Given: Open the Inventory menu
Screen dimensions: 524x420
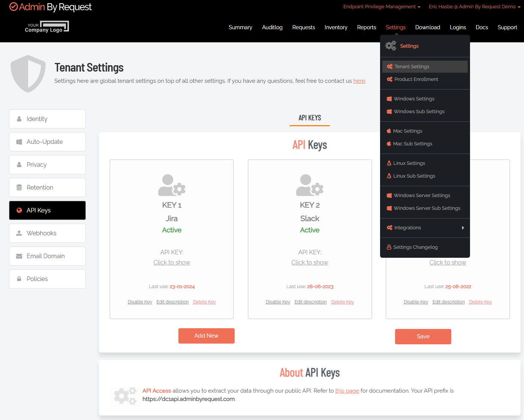Looking at the screenshot, I should tap(336, 27).
